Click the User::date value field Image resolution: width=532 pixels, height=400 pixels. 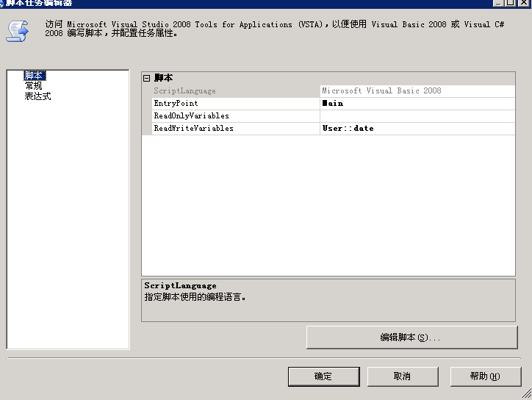pos(417,129)
